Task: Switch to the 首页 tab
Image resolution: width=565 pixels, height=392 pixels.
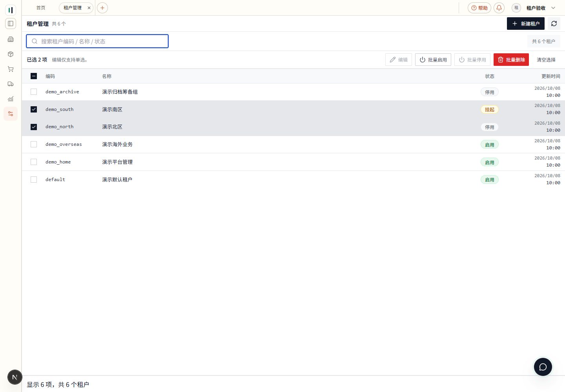Action: 41,8
